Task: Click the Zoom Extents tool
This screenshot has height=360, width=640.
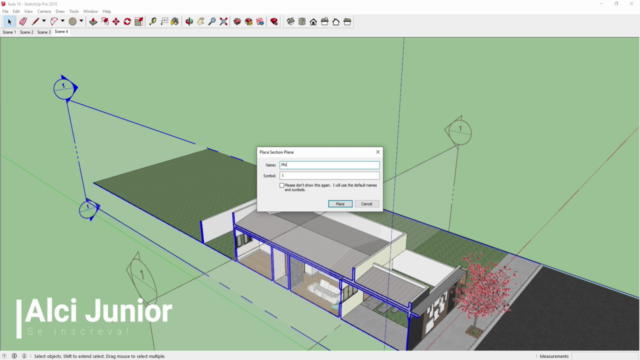Action: pyautogui.click(x=223, y=22)
